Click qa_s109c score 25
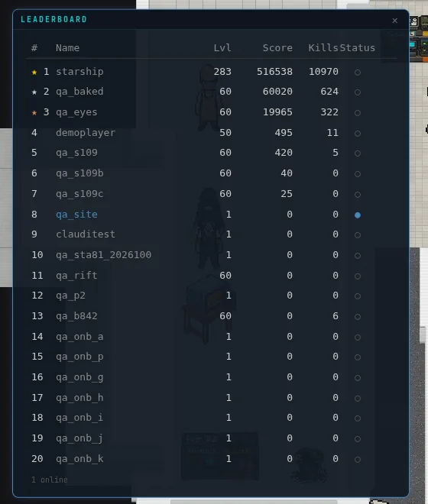Viewport: 428px width, 504px height. (287, 194)
